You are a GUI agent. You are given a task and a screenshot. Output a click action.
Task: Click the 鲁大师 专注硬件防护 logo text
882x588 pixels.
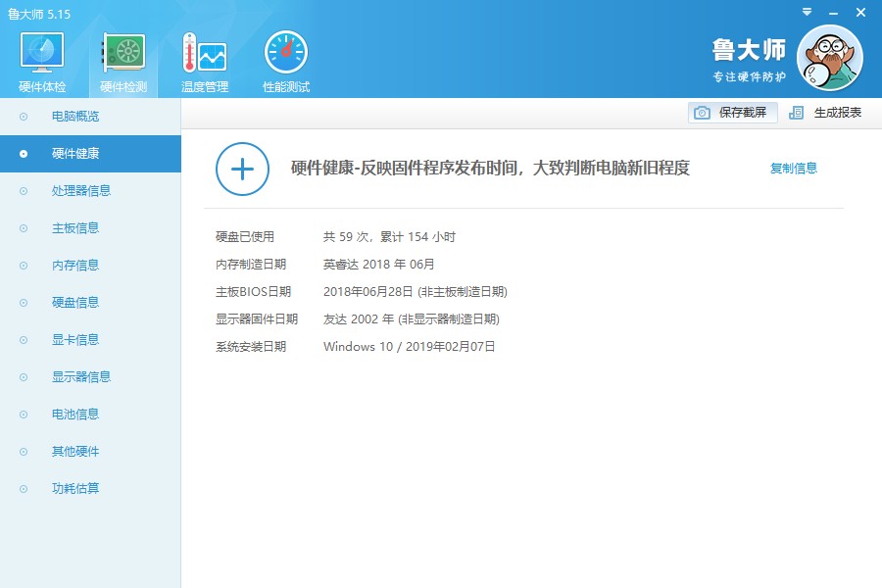point(749,60)
